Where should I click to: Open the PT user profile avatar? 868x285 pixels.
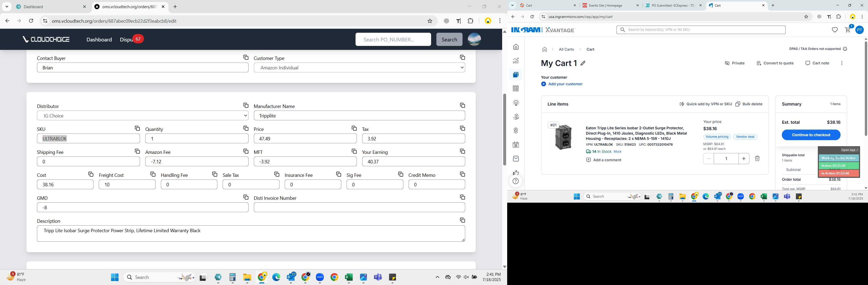[860, 30]
